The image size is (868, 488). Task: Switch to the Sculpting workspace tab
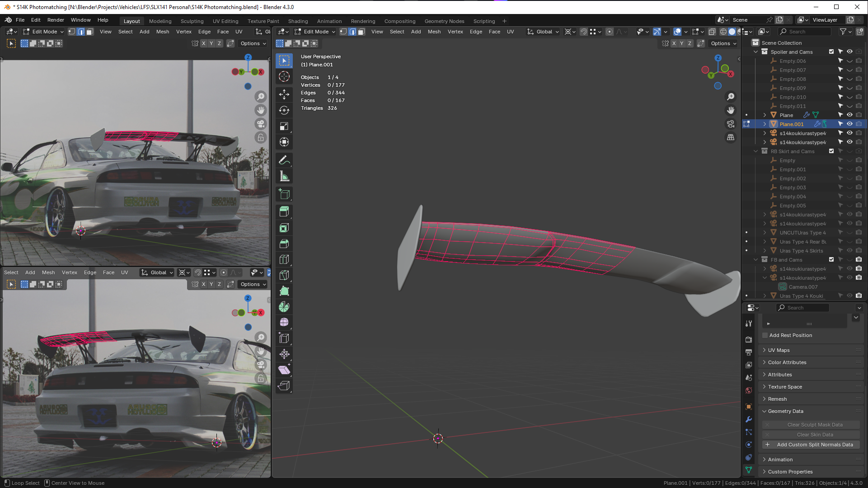192,21
